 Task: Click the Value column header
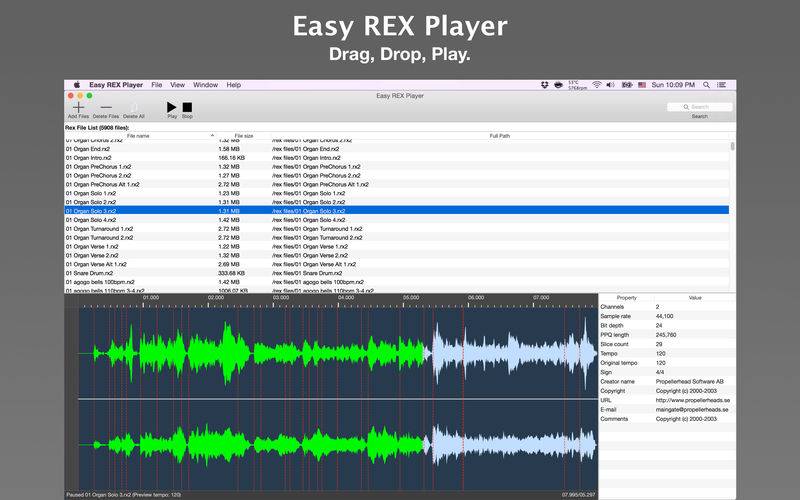click(x=695, y=297)
